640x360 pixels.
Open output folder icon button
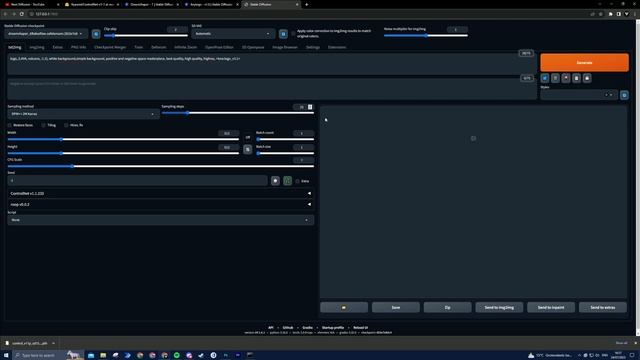pyautogui.click(x=344, y=307)
